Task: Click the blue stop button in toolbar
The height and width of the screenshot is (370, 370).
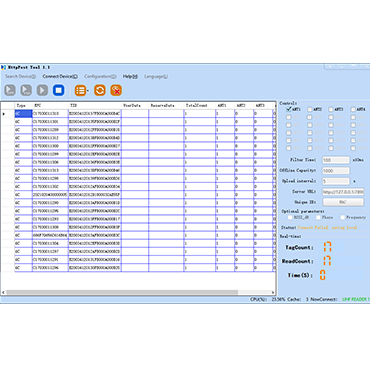Action: pyautogui.click(x=58, y=90)
